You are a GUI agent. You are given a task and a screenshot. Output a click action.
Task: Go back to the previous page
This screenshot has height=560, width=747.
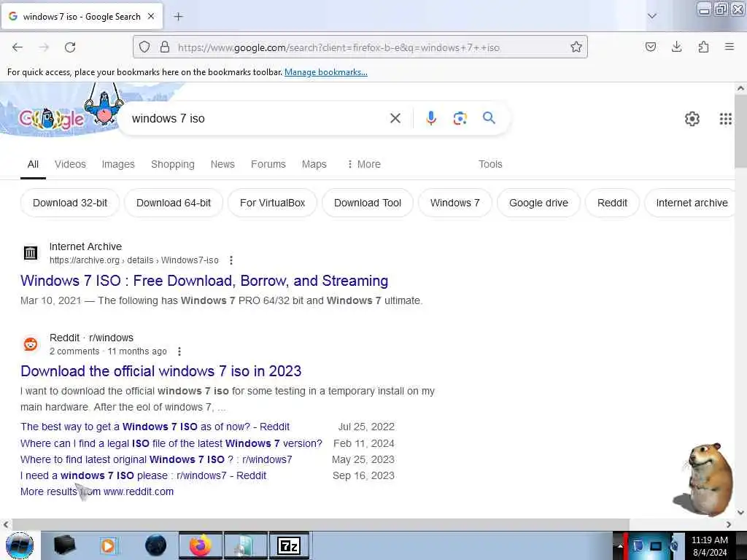(x=18, y=47)
